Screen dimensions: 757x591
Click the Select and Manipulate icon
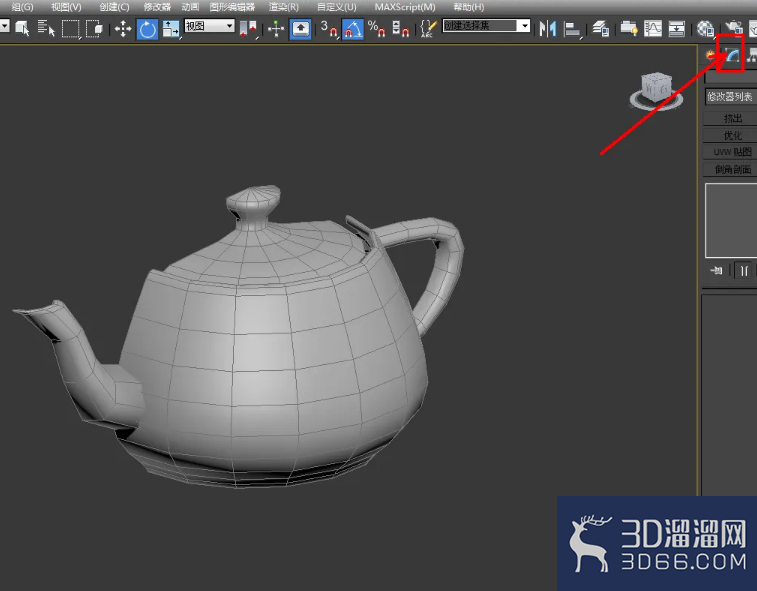(276, 28)
